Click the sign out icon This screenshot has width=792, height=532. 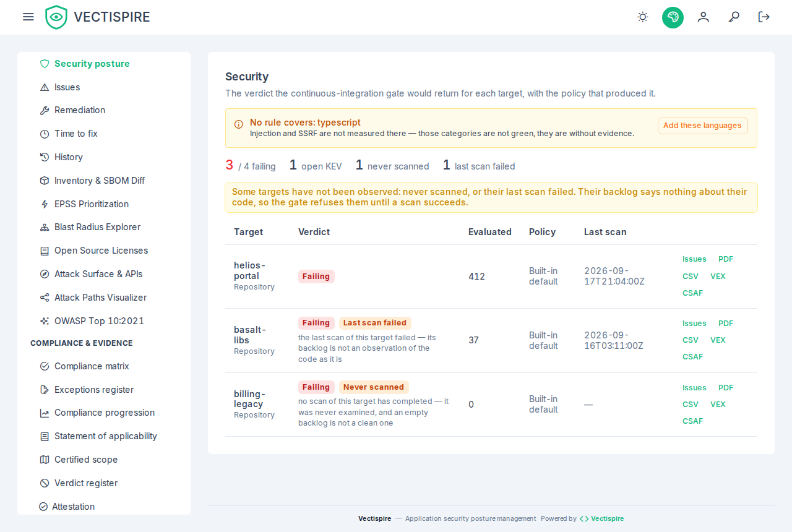tap(764, 17)
